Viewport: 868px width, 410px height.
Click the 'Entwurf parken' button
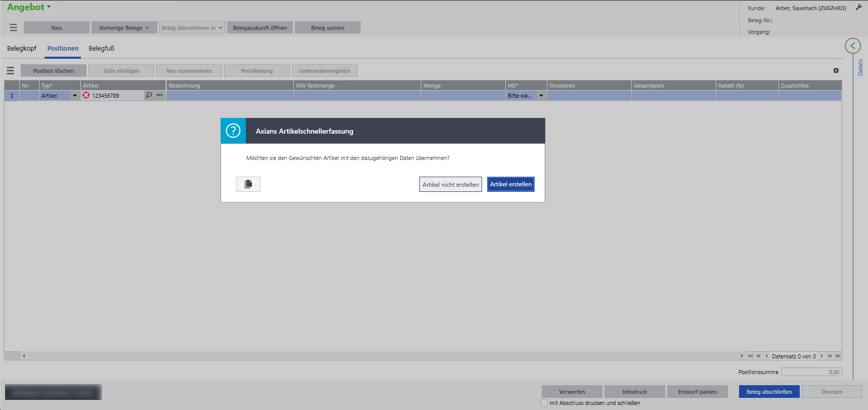[698, 392]
